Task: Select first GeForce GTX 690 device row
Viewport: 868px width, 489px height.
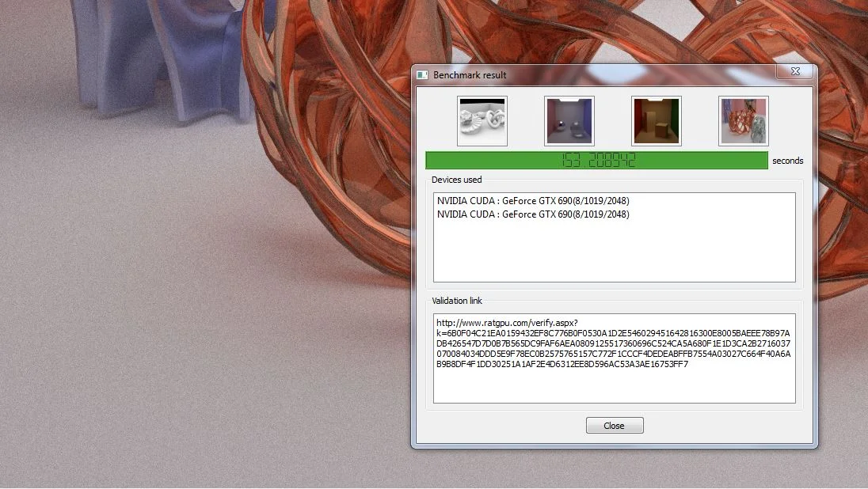Action: (533, 201)
